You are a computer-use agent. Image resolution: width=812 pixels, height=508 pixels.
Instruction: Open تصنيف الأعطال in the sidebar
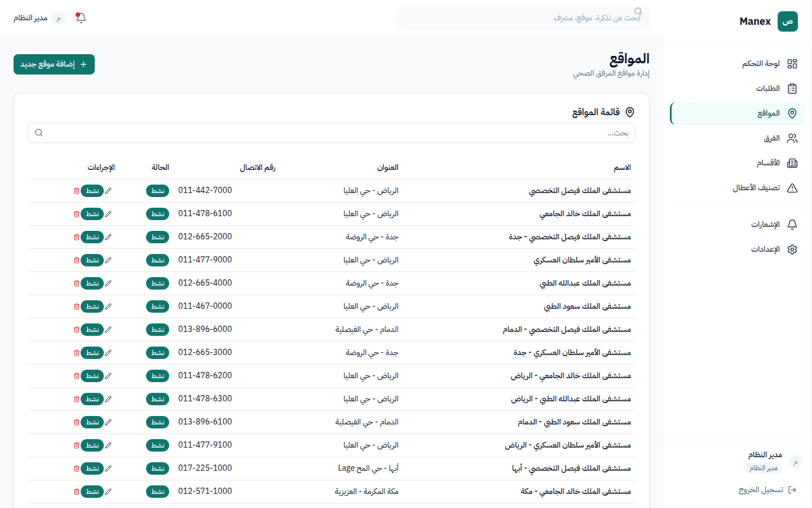click(737, 188)
